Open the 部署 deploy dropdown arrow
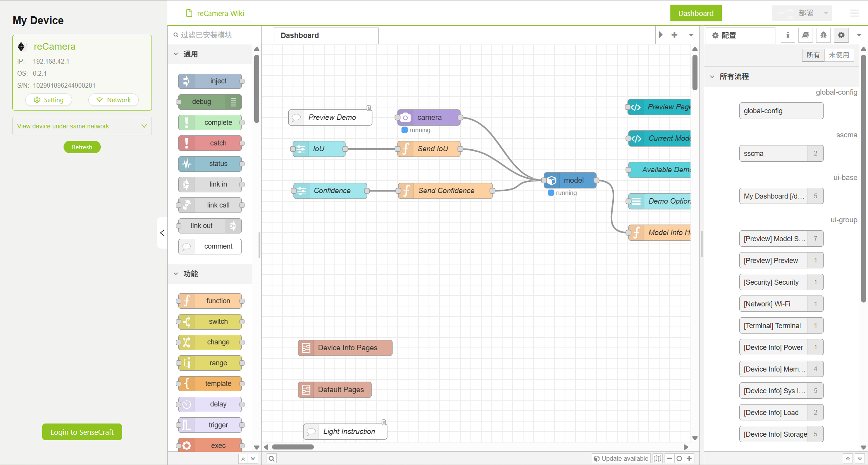The height and width of the screenshot is (465, 868). coord(826,13)
